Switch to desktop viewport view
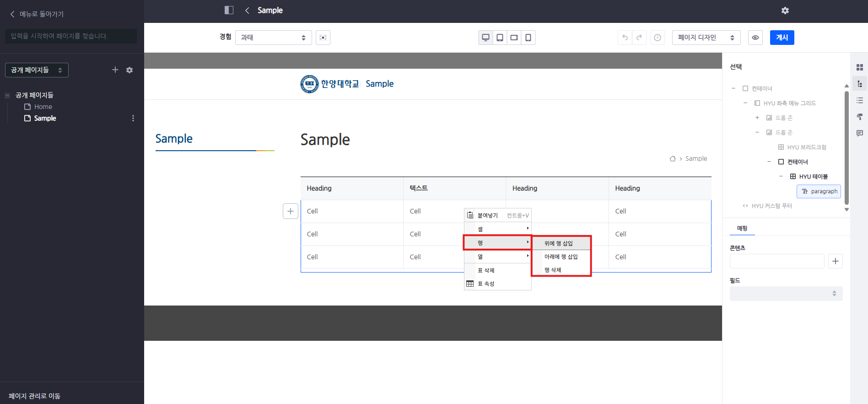868x404 pixels. coord(485,38)
